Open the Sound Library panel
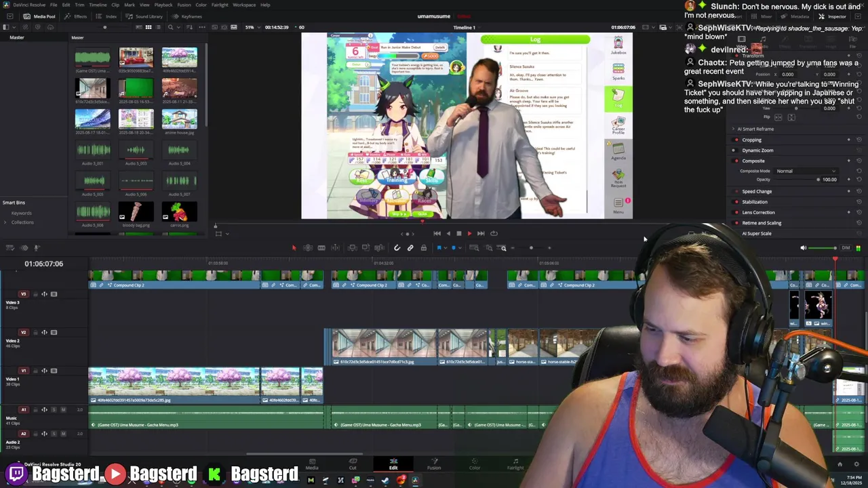868x488 pixels. [x=144, y=16]
